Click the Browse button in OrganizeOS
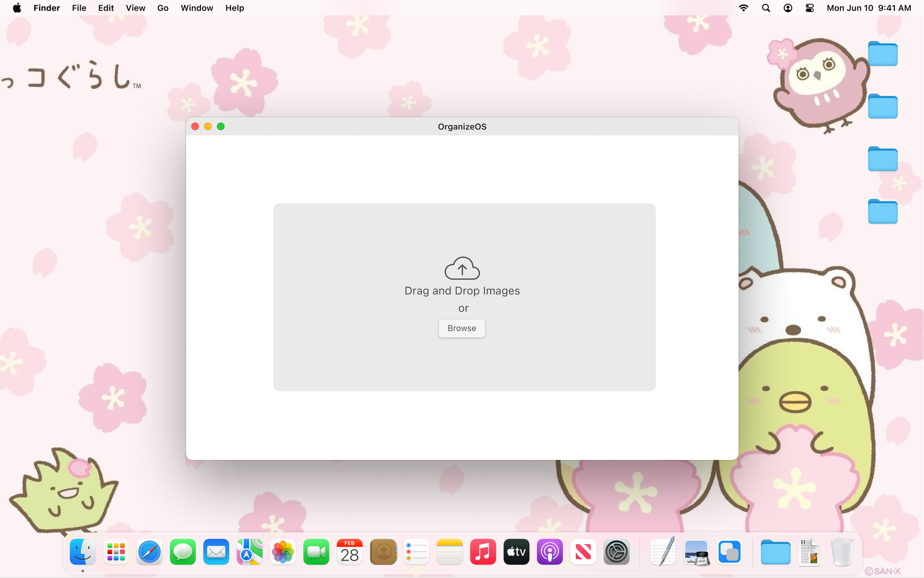This screenshot has height=578, width=924. click(462, 329)
